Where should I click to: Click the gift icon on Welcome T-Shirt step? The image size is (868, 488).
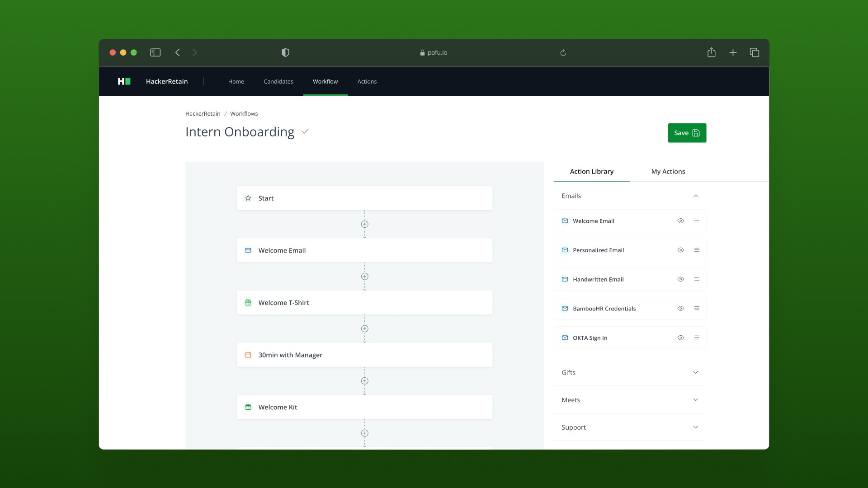point(248,303)
